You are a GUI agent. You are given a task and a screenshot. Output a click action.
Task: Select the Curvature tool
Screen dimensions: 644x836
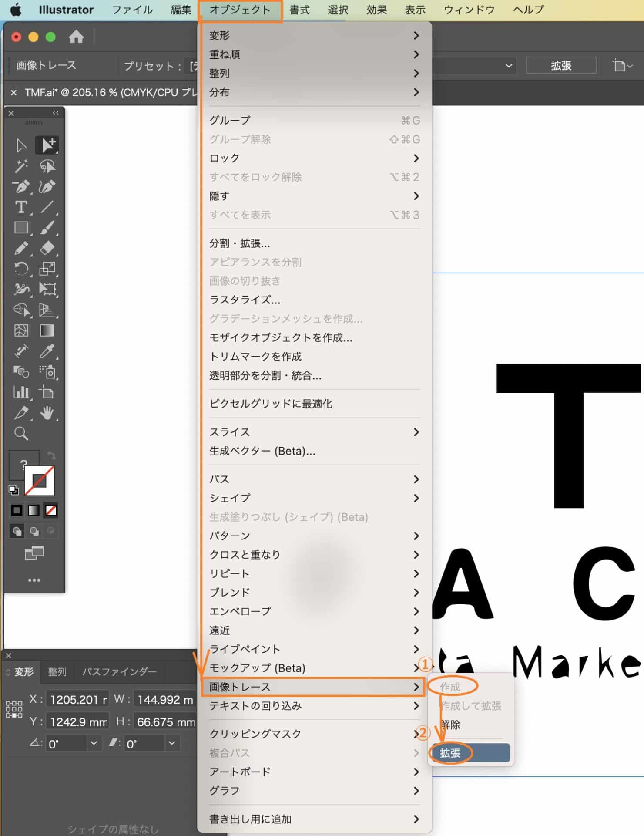tap(47, 186)
